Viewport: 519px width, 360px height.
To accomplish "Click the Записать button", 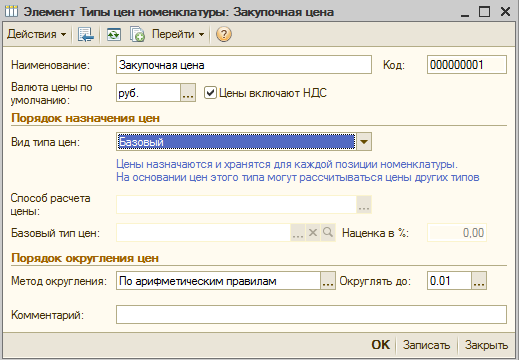I will [x=426, y=345].
